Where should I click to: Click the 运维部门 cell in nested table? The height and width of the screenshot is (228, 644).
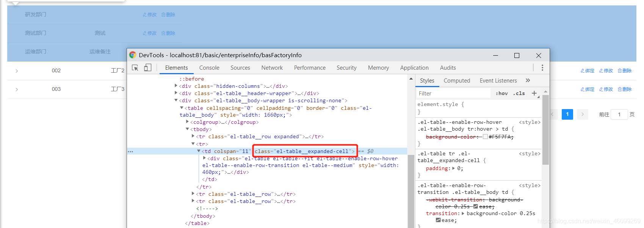[36, 52]
